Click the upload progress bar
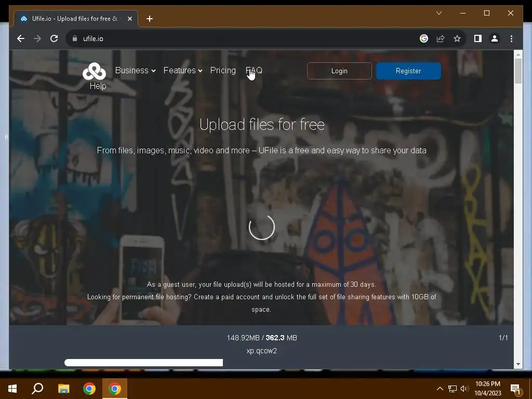Viewport: 532px width, 399px height. pyautogui.click(x=144, y=363)
